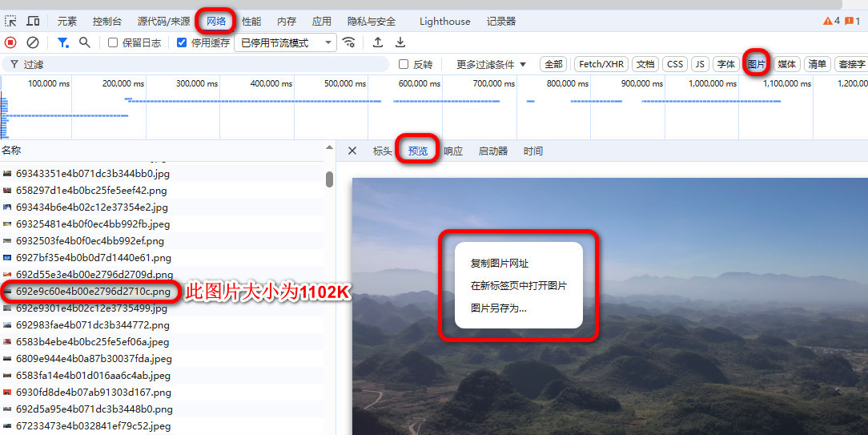This screenshot has height=435, width=868.
Task: Open the 标头 tab in request details
Action: pyautogui.click(x=382, y=151)
